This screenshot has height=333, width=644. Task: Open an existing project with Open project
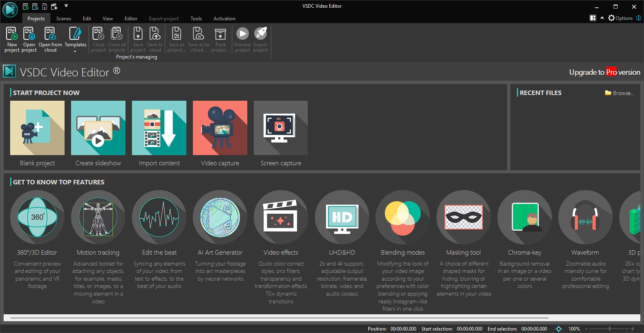[29, 39]
